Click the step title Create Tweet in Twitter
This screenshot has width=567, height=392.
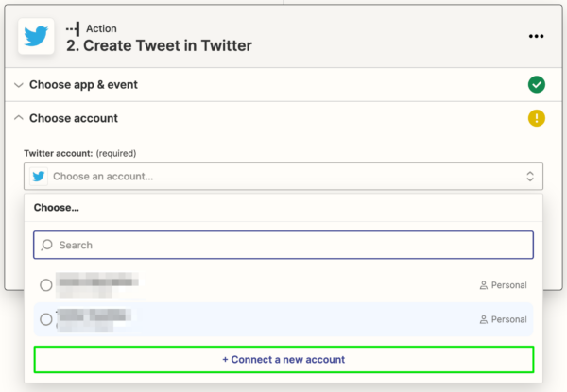click(159, 45)
